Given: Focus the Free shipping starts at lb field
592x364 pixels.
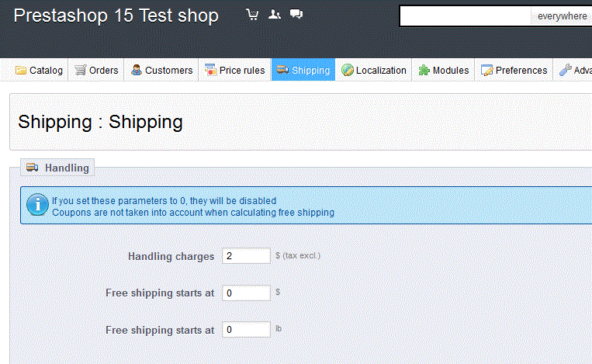Looking at the screenshot, I should (246, 330).
